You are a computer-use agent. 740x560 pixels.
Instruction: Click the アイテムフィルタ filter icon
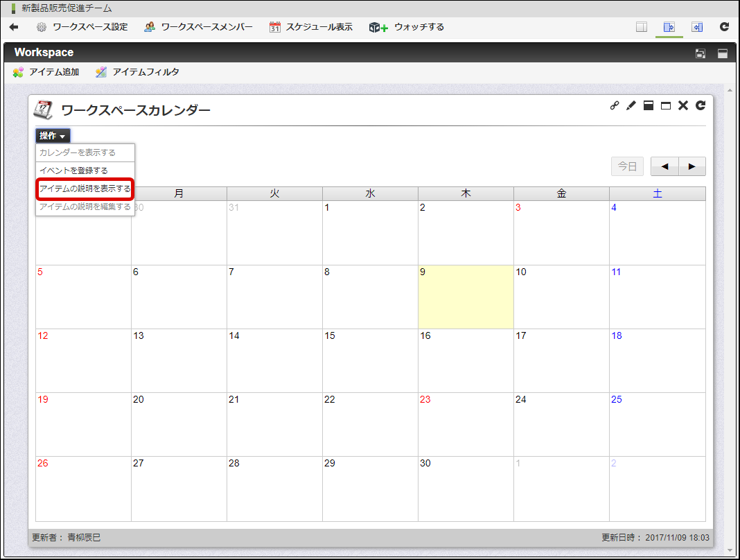click(101, 72)
